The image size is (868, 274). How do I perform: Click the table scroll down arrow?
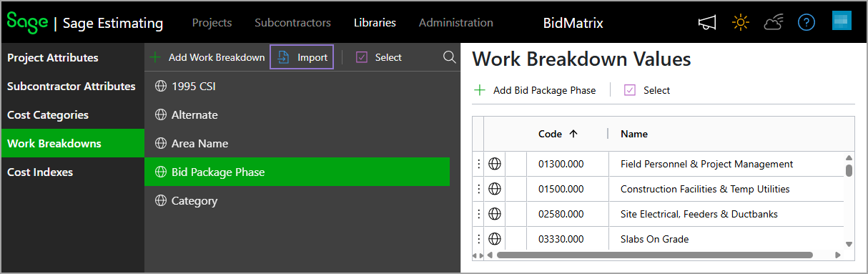[x=849, y=244]
